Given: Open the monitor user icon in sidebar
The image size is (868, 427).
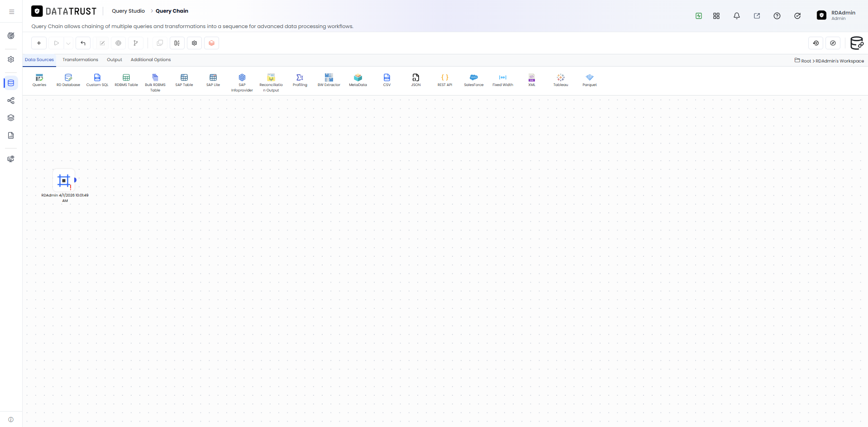Looking at the screenshot, I should [11, 159].
